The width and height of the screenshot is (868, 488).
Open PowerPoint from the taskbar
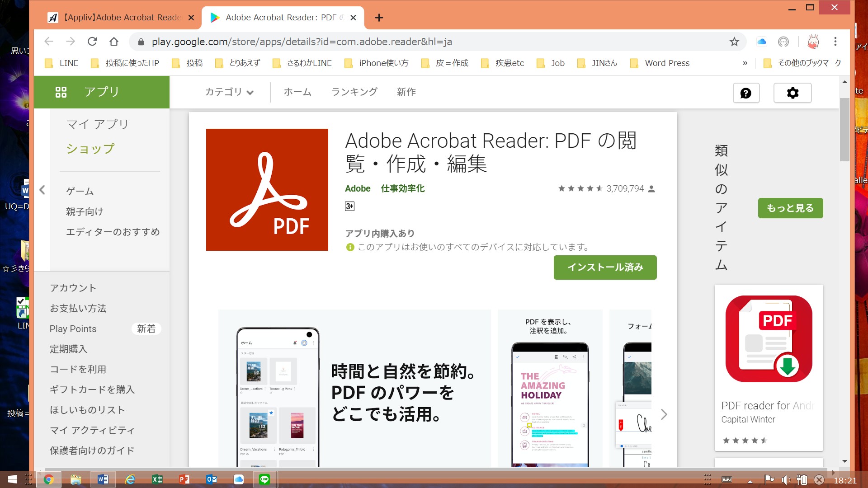pos(184,479)
